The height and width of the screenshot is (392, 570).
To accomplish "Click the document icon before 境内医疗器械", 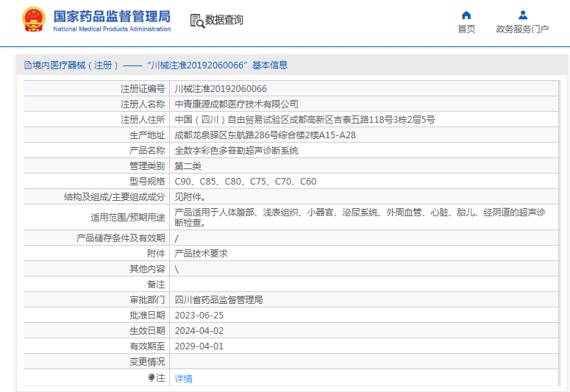I will click(x=28, y=65).
